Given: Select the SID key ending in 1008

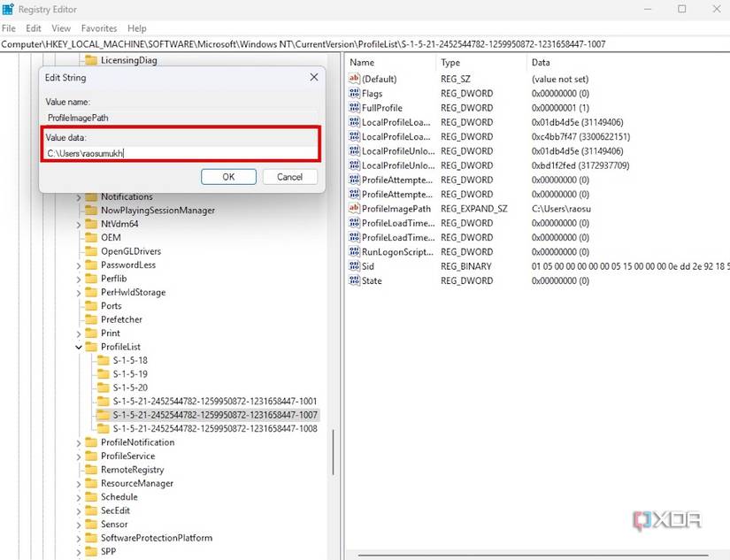Looking at the screenshot, I should tap(215, 428).
